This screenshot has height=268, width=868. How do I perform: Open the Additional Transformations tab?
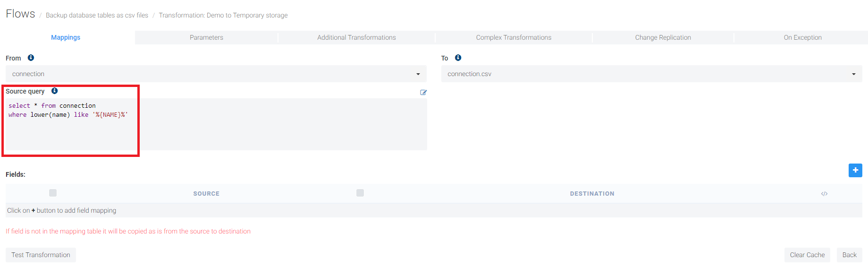(x=356, y=37)
